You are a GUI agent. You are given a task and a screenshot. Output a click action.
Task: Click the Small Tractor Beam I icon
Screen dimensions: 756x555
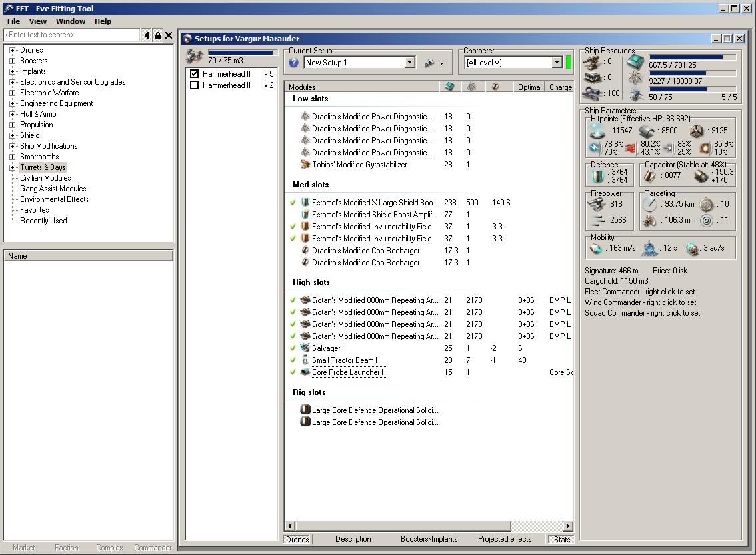tap(305, 360)
